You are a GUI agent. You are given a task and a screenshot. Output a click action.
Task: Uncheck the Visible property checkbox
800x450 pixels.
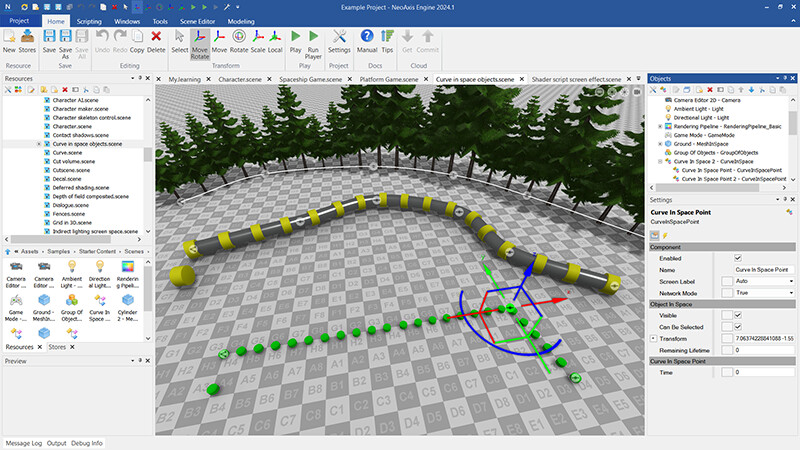click(x=738, y=315)
